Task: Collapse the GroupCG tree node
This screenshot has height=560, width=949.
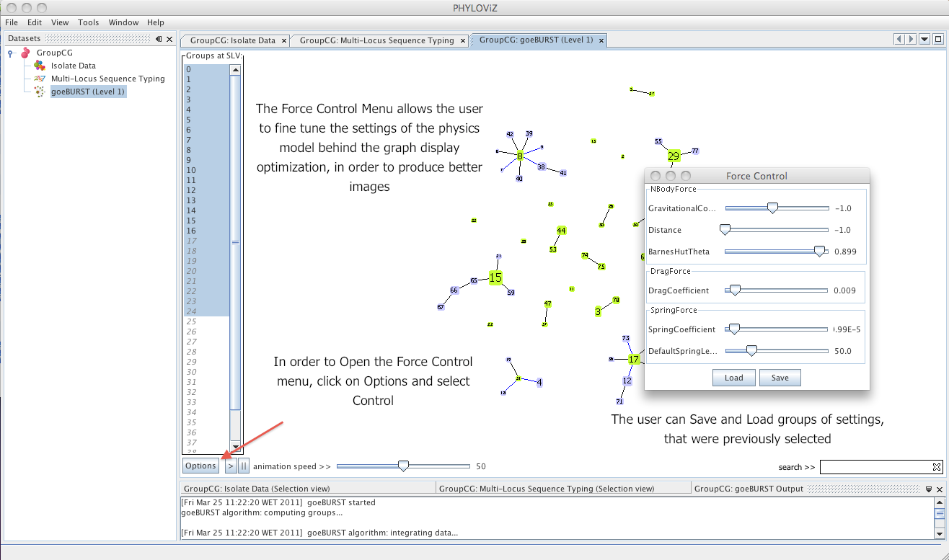Action: 11,53
